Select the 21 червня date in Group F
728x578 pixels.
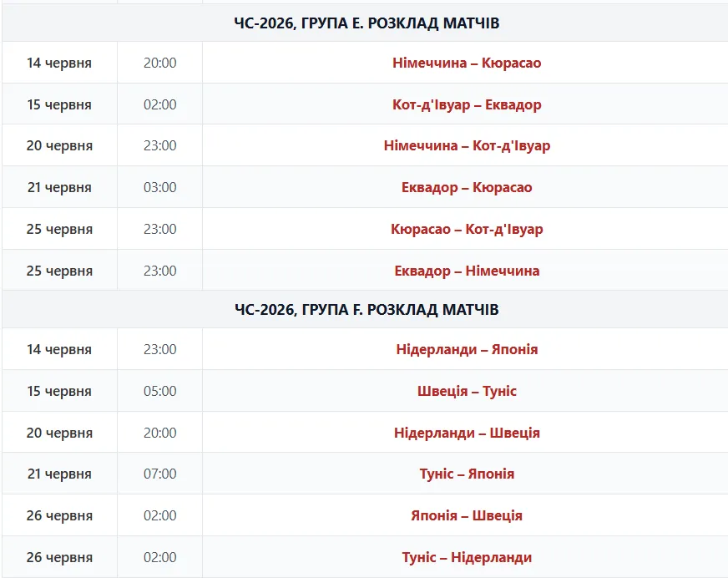point(59,474)
